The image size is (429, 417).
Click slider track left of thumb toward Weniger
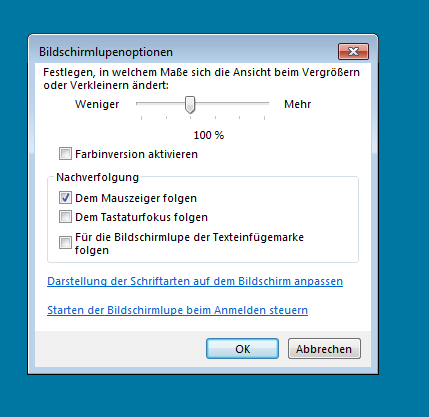[x=161, y=104]
